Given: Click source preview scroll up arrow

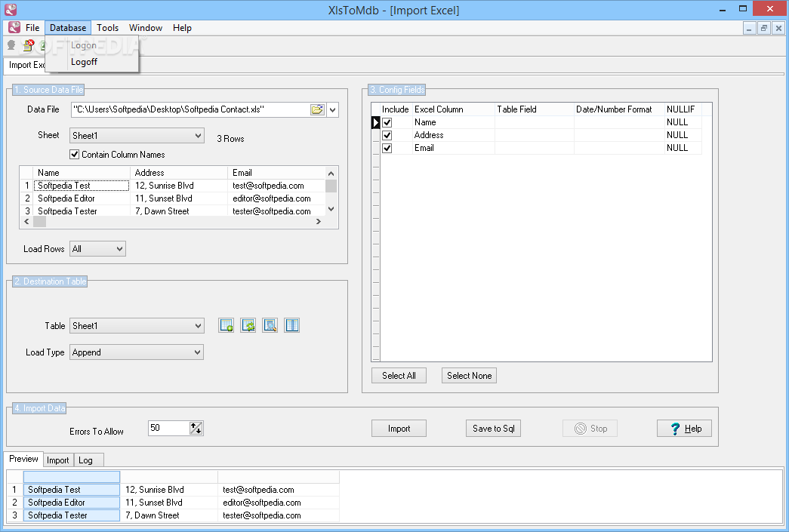Looking at the screenshot, I should 331,174.
